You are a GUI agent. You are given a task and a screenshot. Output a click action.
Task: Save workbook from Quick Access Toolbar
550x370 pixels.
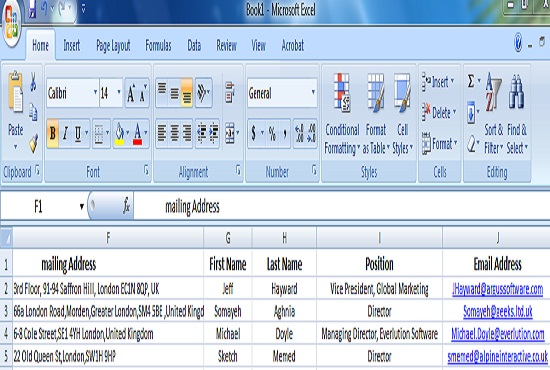coord(32,8)
